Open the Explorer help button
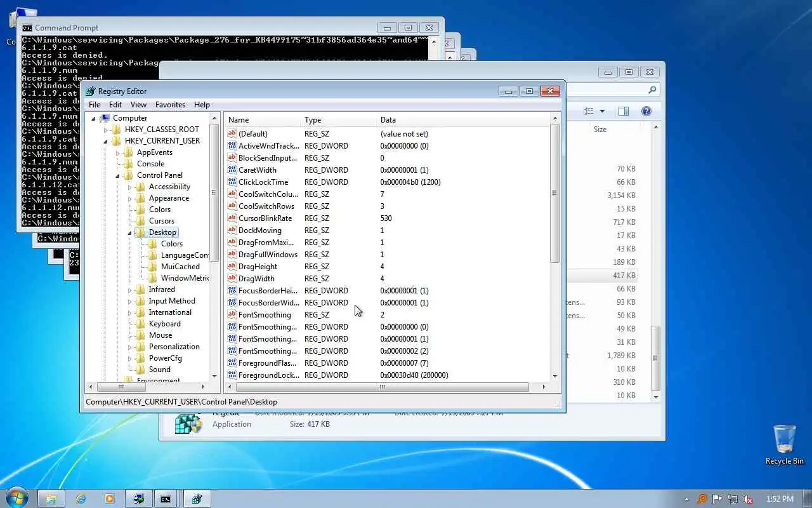The image size is (812, 508). click(x=646, y=111)
